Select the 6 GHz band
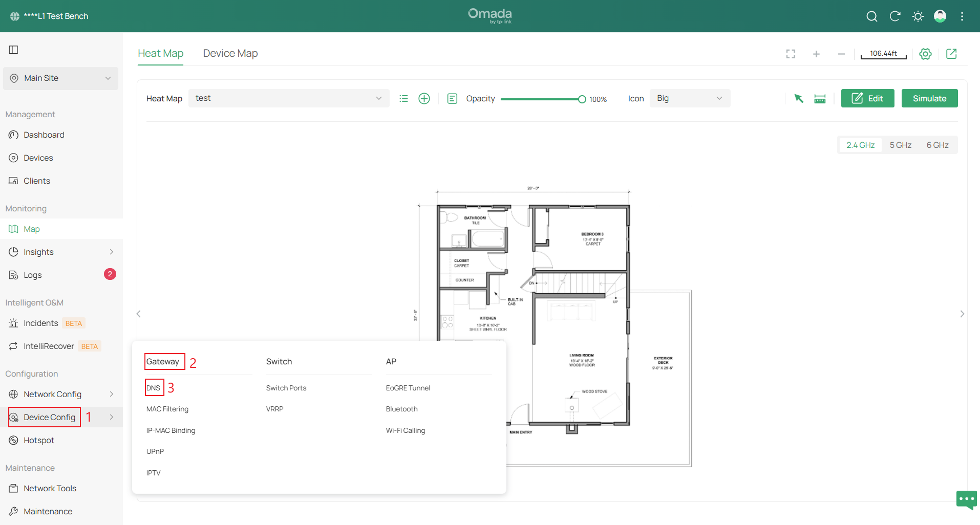 [937, 145]
